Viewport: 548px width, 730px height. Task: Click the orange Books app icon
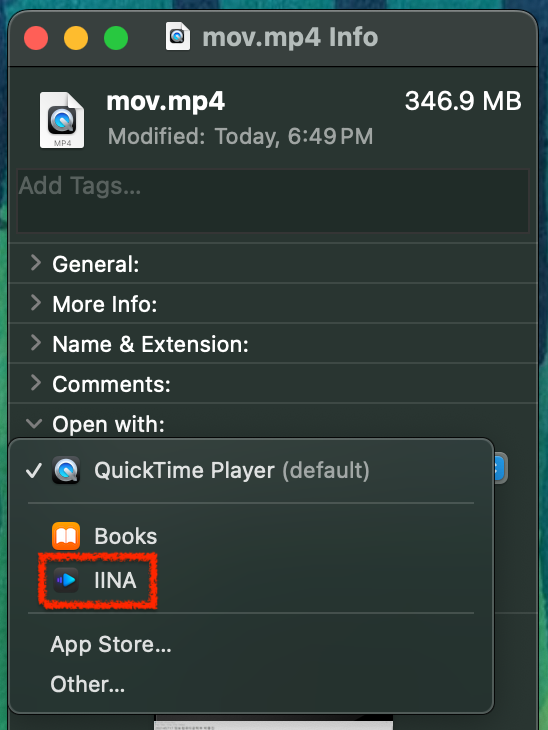coord(66,536)
